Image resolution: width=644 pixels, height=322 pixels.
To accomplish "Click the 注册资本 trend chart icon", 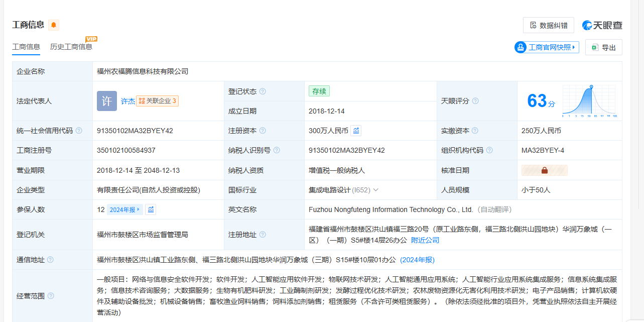I will click(x=356, y=131).
